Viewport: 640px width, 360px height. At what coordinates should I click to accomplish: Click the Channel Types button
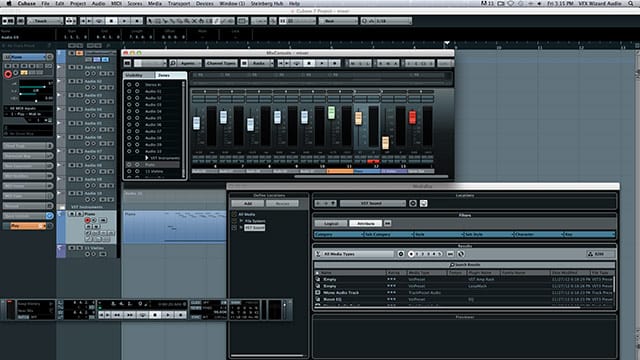point(221,63)
